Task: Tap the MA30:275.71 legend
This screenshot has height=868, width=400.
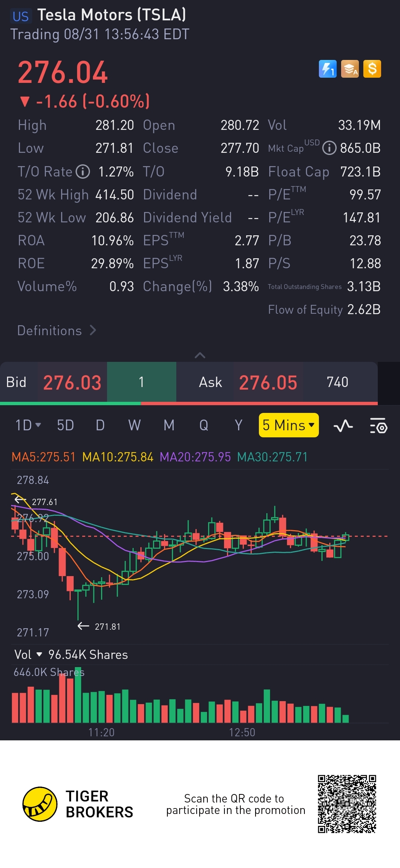Action: click(272, 457)
